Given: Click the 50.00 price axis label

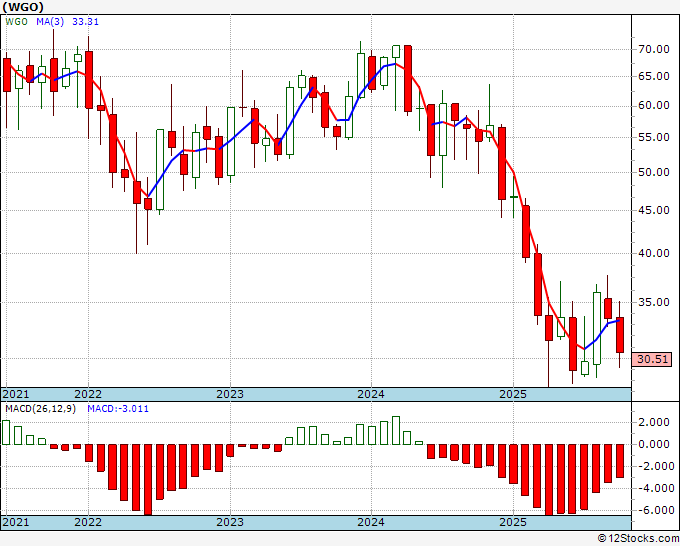Looking at the screenshot, I should [x=654, y=172].
